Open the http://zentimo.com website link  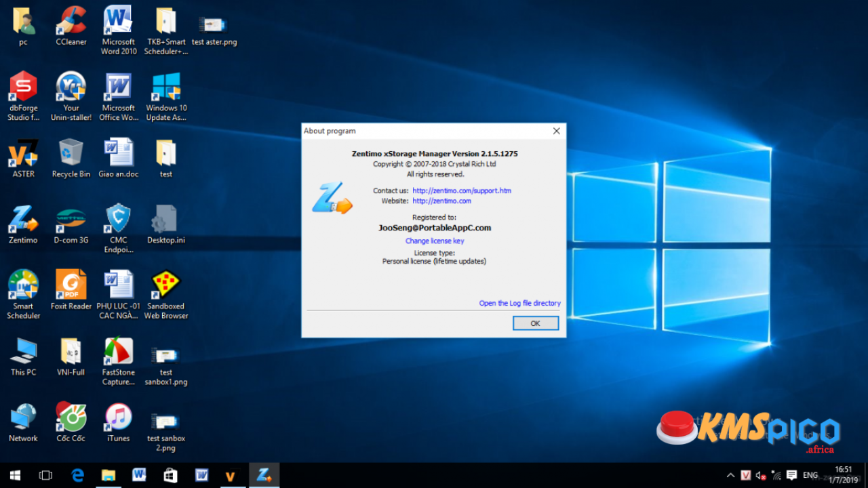tap(441, 201)
